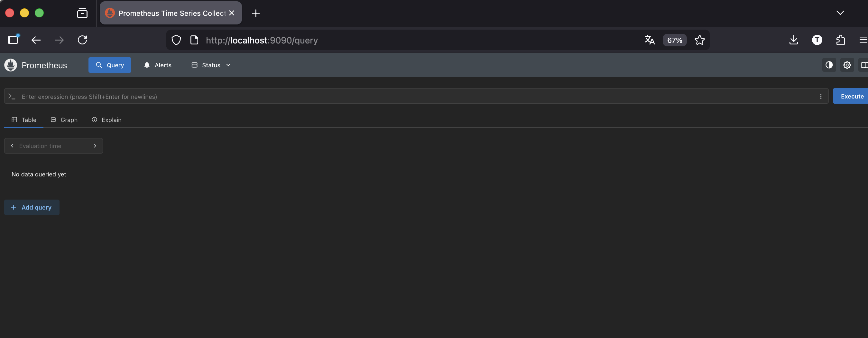Open the browser extensions icon
This screenshot has width=868, height=338.
pyautogui.click(x=840, y=40)
